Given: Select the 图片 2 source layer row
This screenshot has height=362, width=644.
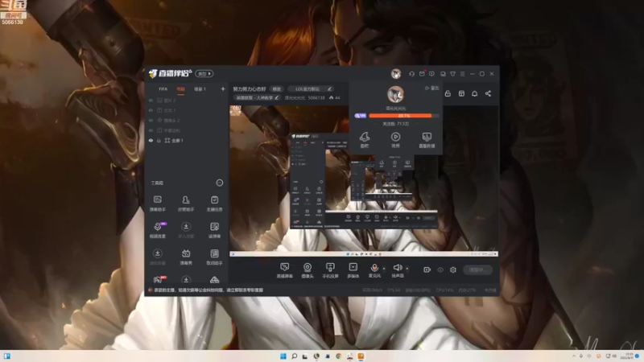Looking at the screenshot, I should click(187, 100).
